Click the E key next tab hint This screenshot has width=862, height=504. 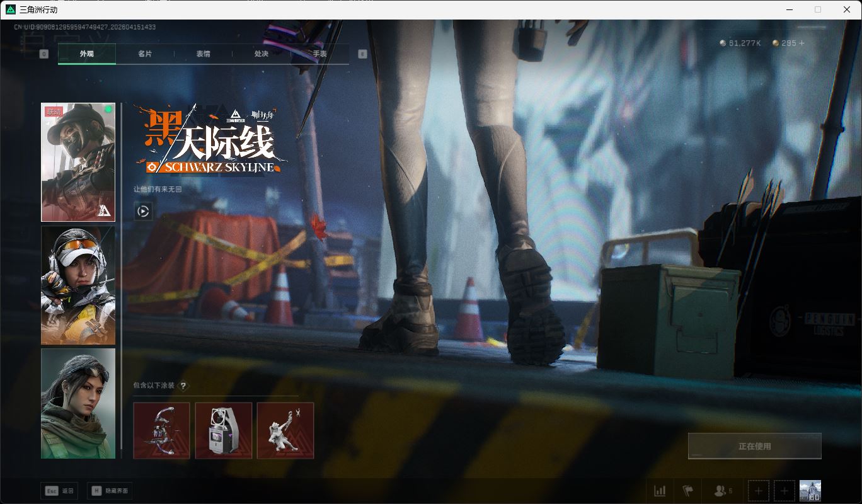point(362,54)
